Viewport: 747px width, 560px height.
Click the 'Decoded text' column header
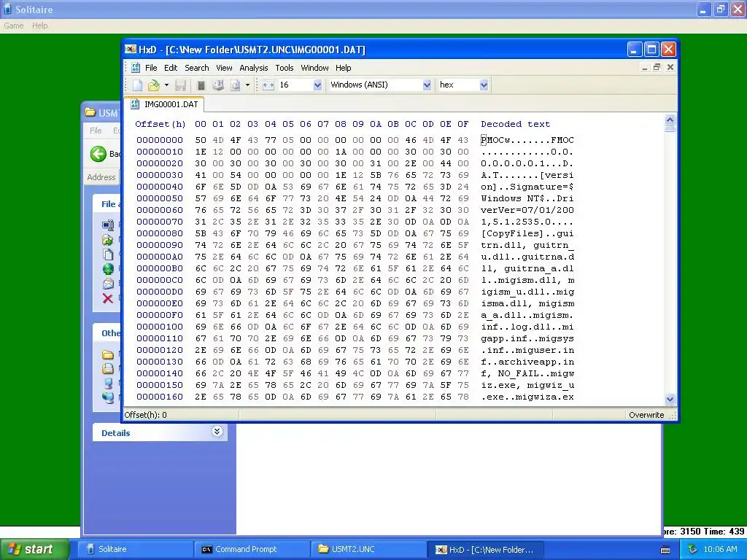point(516,124)
